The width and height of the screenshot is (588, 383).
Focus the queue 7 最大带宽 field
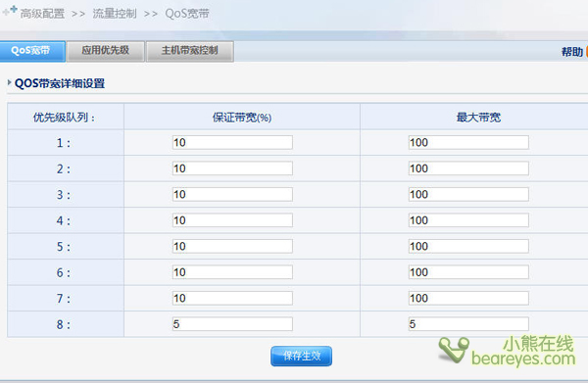click(x=468, y=298)
